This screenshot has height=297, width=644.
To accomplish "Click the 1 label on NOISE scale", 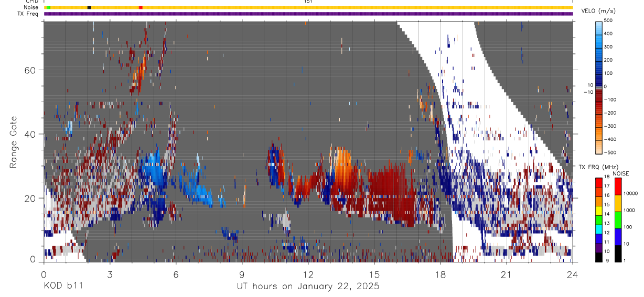I will [625, 261].
